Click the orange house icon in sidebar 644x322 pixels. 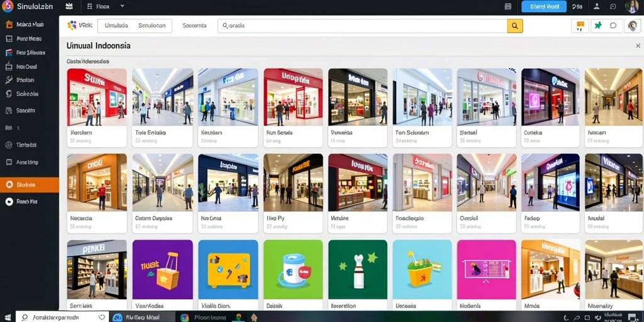coord(9,25)
